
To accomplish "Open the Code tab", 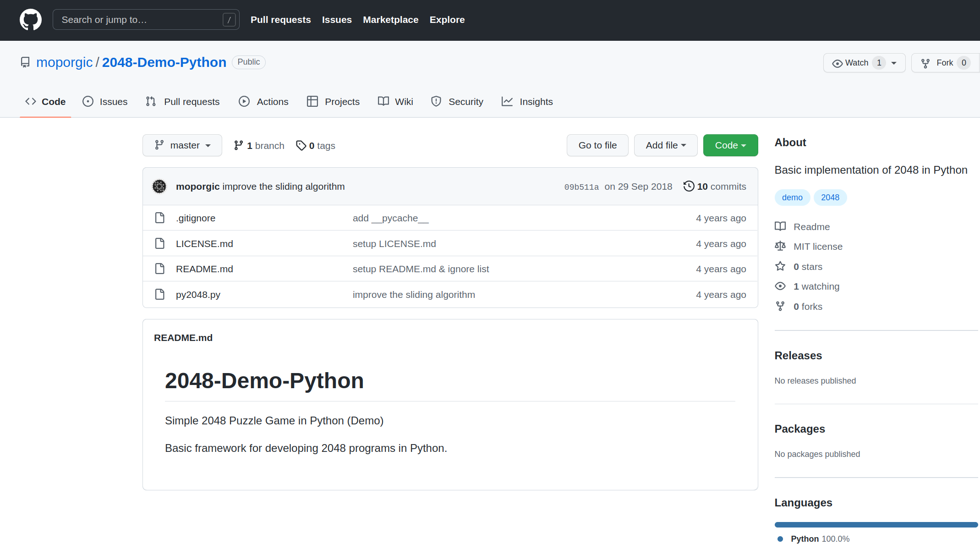I will click(x=45, y=102).
